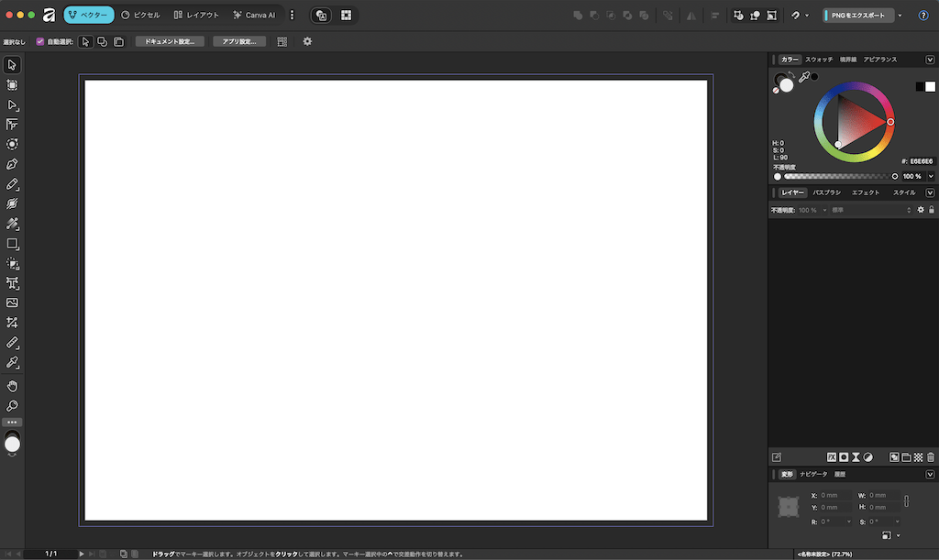Select the Rectangle shape tool

(x=12, y=244)
